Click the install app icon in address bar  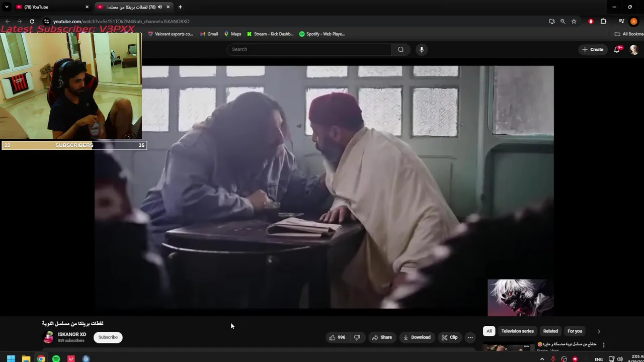[552, 21]
